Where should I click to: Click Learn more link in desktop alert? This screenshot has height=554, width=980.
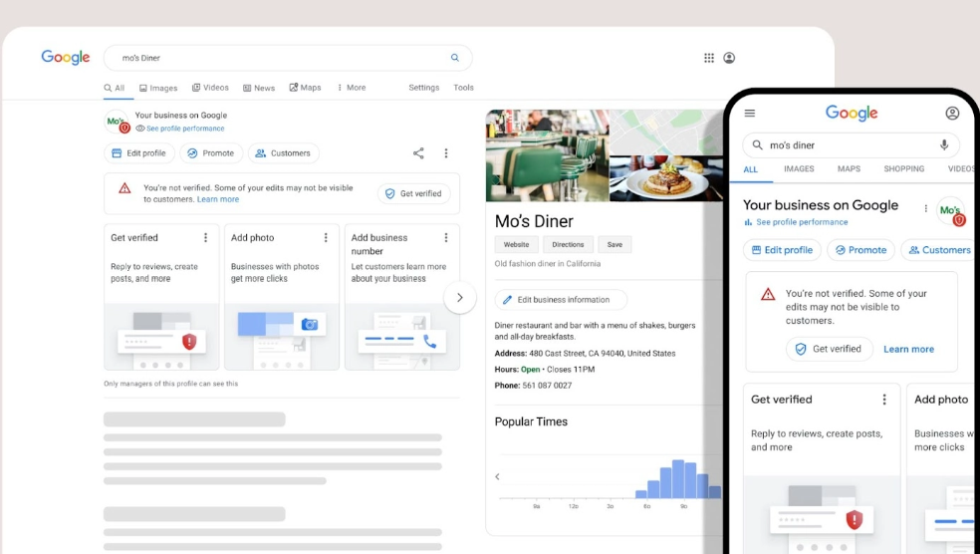tap(218, 199)
